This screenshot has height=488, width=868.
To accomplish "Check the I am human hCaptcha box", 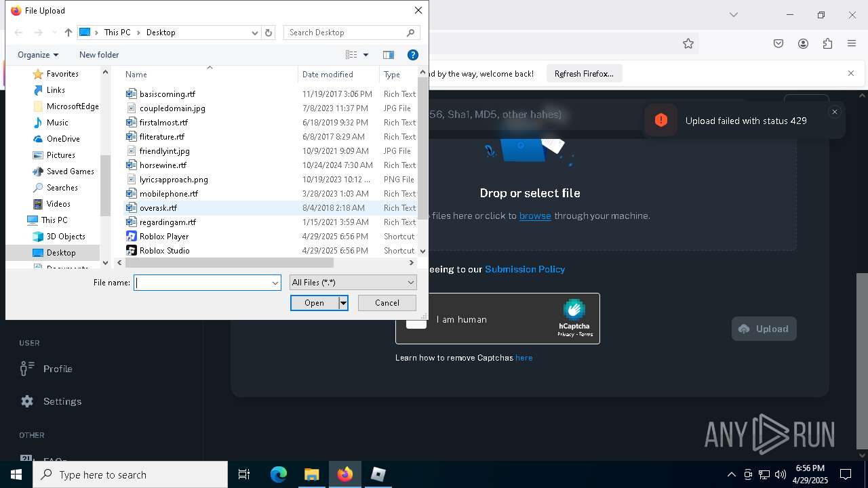I will point(416,319).
